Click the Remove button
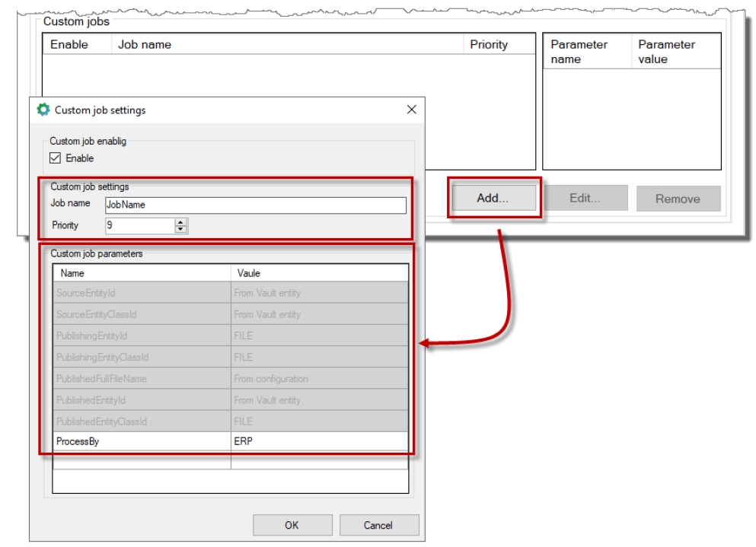 coord(678,199)
